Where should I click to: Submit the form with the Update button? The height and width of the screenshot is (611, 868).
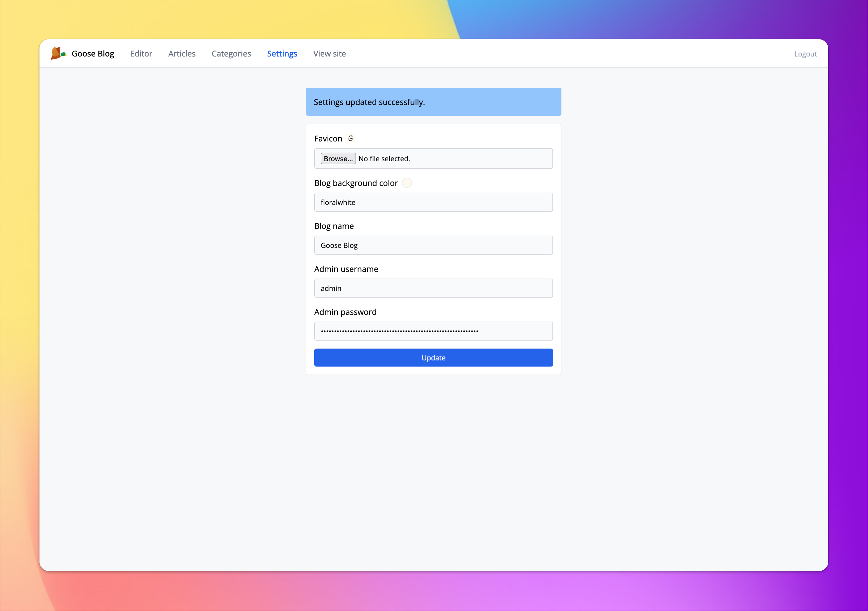pos(433,357)
